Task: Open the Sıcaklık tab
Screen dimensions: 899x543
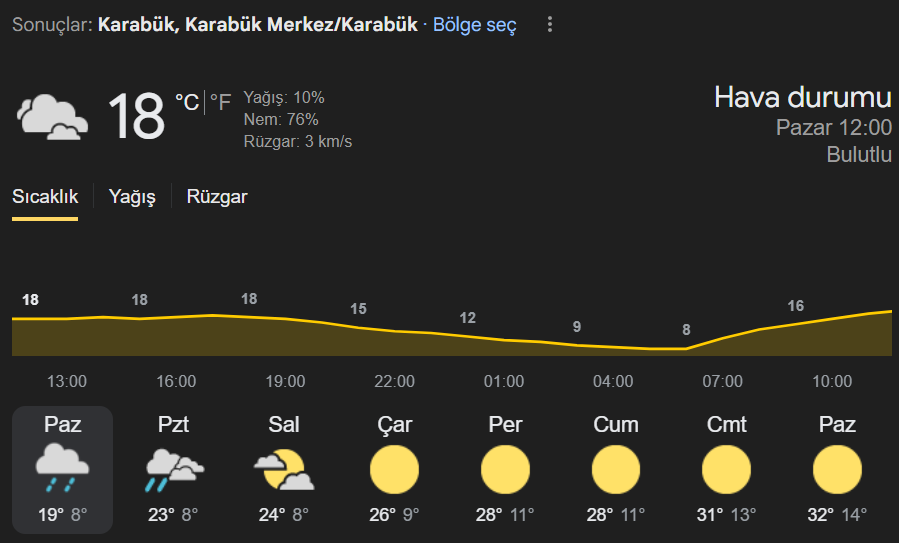Action: pyautogui.click(x=45, y=197)
